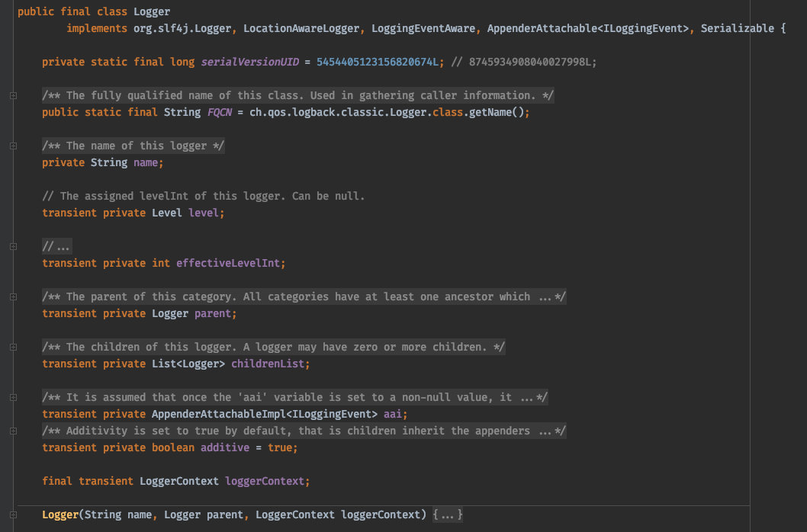Expand the constructor body placeholder '{ ... }'
This screenshot has height=532, width=807.
(x=446, y=514)
